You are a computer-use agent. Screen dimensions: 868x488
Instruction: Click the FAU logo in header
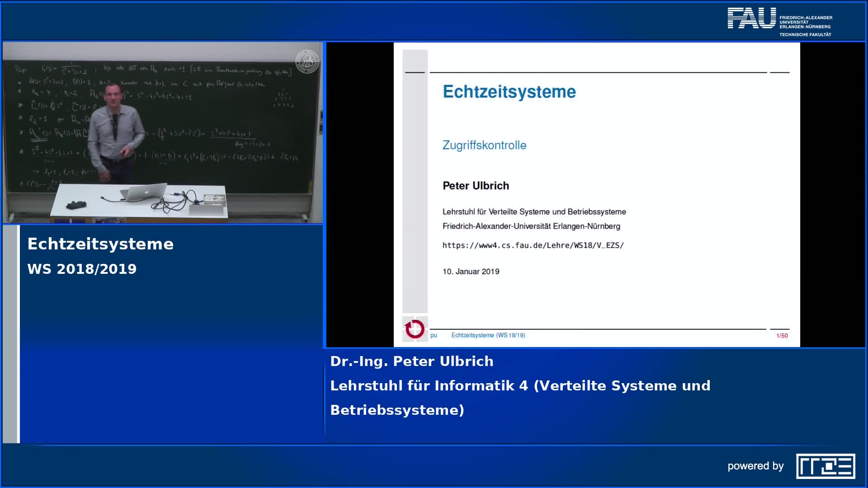751,19
